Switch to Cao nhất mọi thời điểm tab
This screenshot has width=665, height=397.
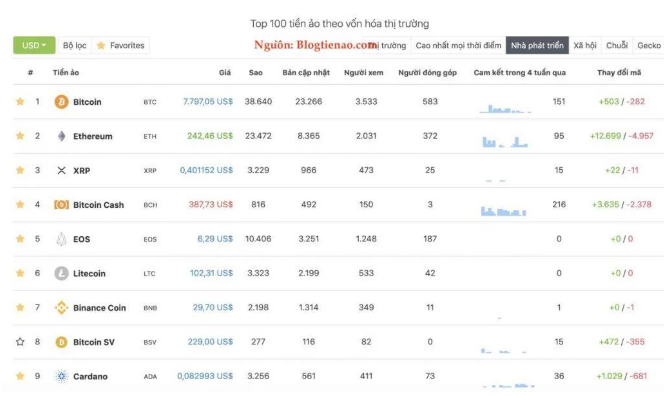click(x=458, y=45)
